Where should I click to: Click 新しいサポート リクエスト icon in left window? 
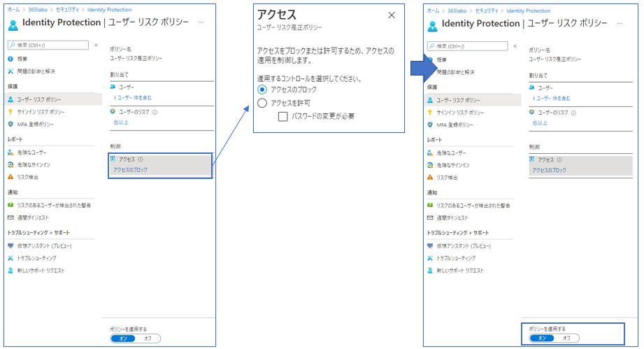(x=10, y=270)
